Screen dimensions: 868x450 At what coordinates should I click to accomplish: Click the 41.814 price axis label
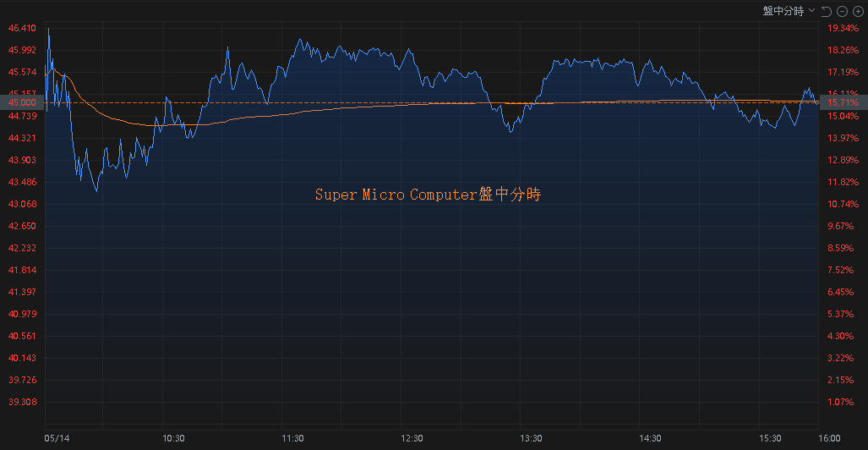(x=22, y=270)
